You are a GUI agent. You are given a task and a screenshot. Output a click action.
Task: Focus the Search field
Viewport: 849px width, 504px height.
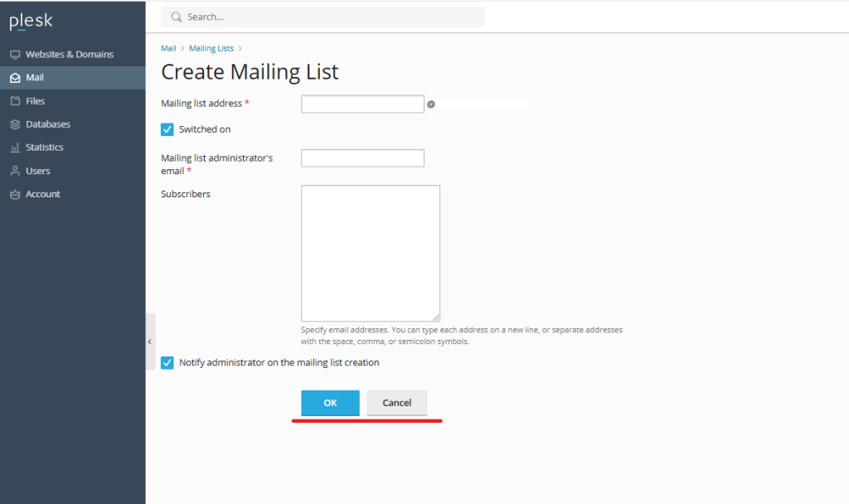[323, 17]
